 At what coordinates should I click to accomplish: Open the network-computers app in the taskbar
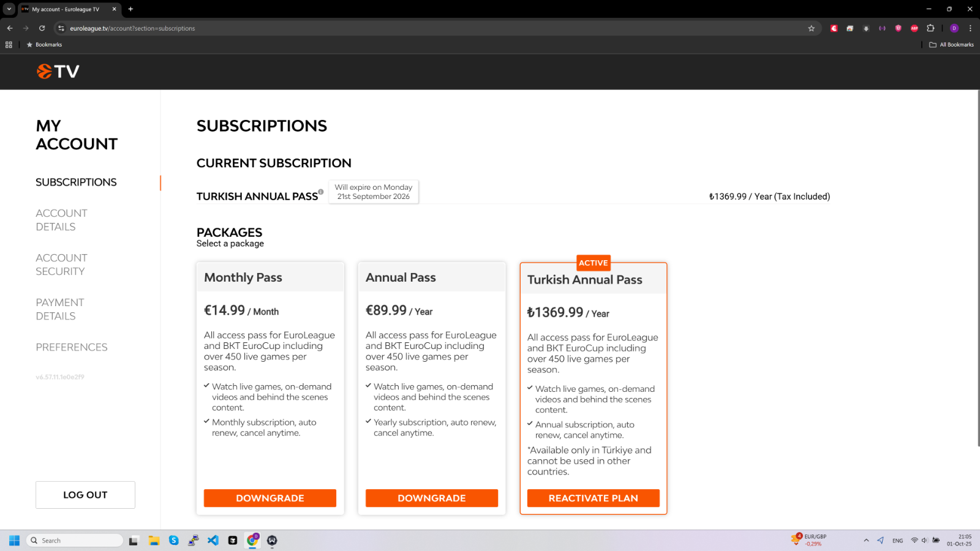194,541
